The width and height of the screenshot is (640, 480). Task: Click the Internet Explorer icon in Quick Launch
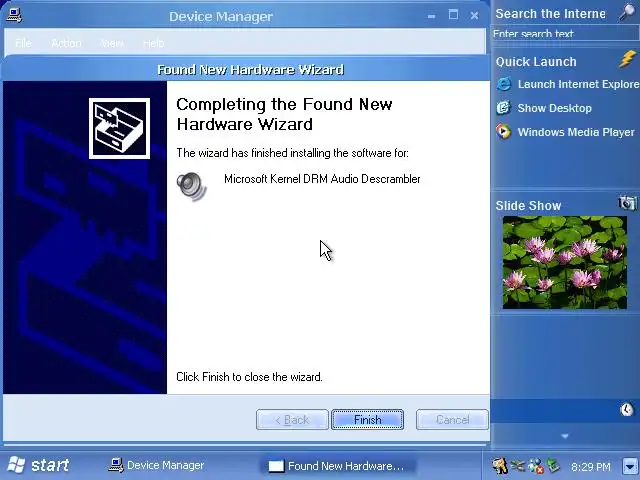tap(504, 84)
